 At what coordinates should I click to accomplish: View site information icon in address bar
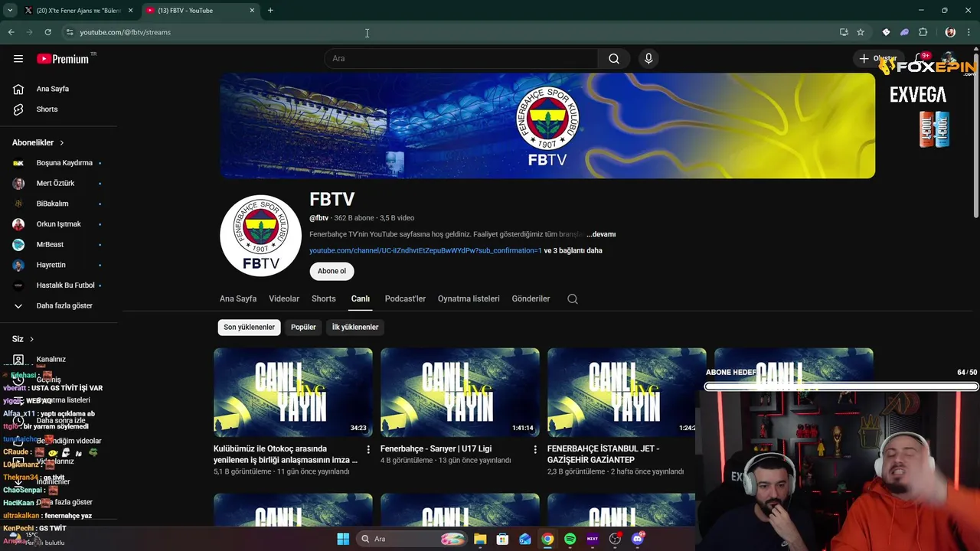(69, 32)
